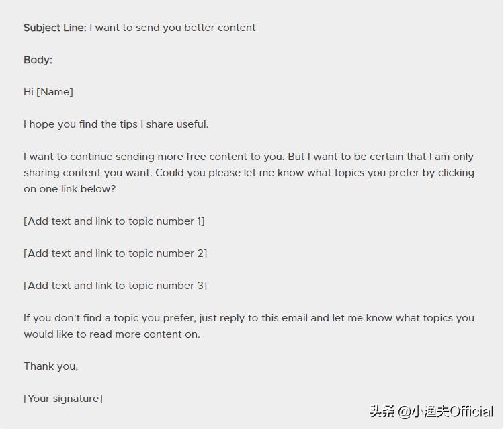Viewport: 504px width, 429px height.
Task: Click the "Hi" greeting word
Action: pos(28,92)
